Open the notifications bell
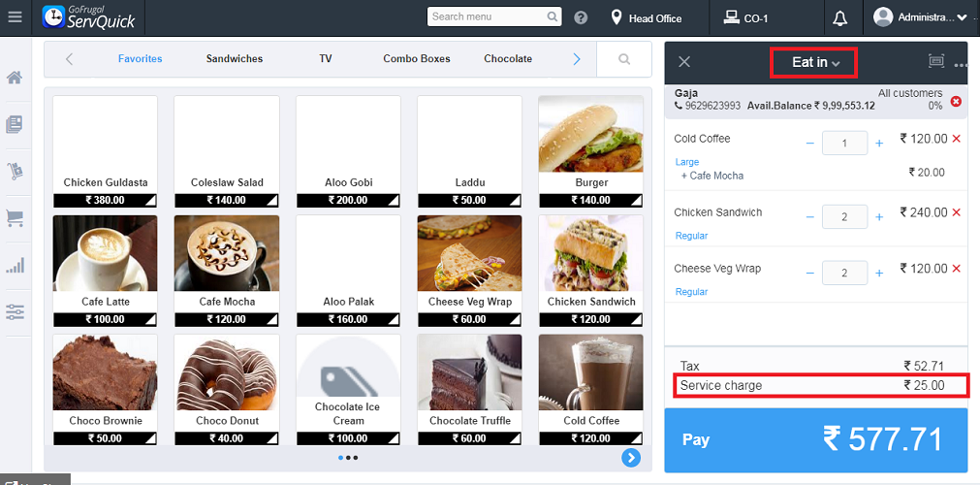This screenshot has height=485, width=980. click(x=840, y=18)
